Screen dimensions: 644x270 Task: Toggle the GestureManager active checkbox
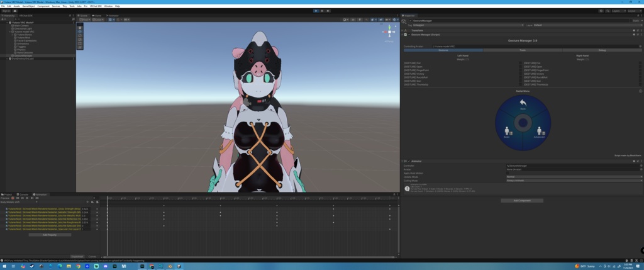[x=410, y=21]
